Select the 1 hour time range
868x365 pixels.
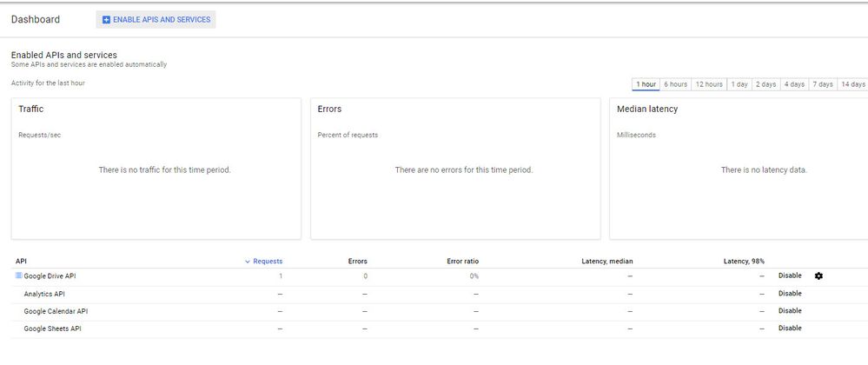tap(646, 84)
